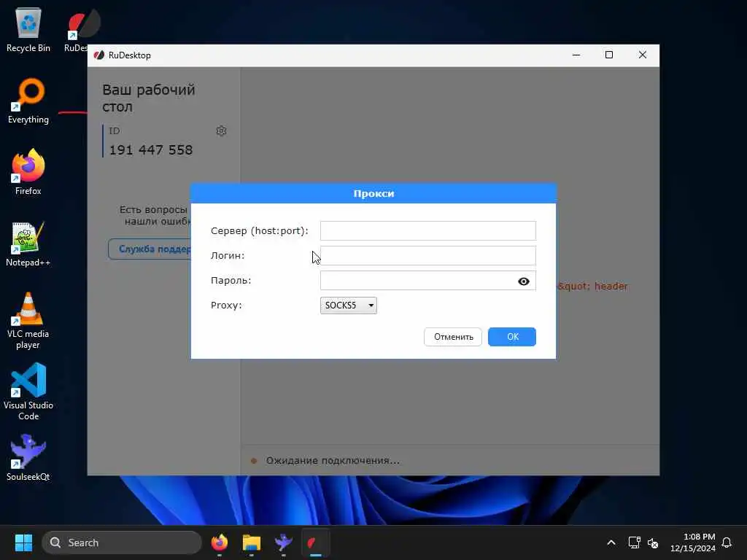The image size is (747, 560).
Task: Click the Сервер (host:port) input field
Action: [427, 230]
